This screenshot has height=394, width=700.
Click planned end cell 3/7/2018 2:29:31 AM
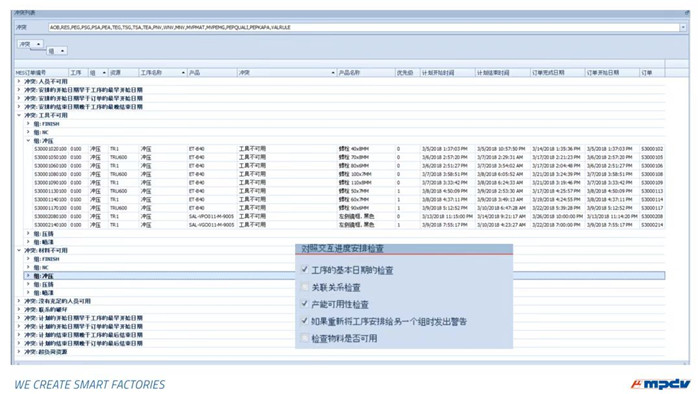[x=502, y=158]
